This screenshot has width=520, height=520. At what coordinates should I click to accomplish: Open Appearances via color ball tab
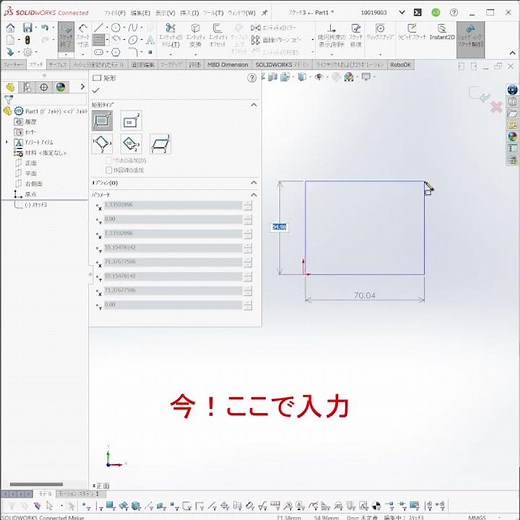(x=60, y=87)
